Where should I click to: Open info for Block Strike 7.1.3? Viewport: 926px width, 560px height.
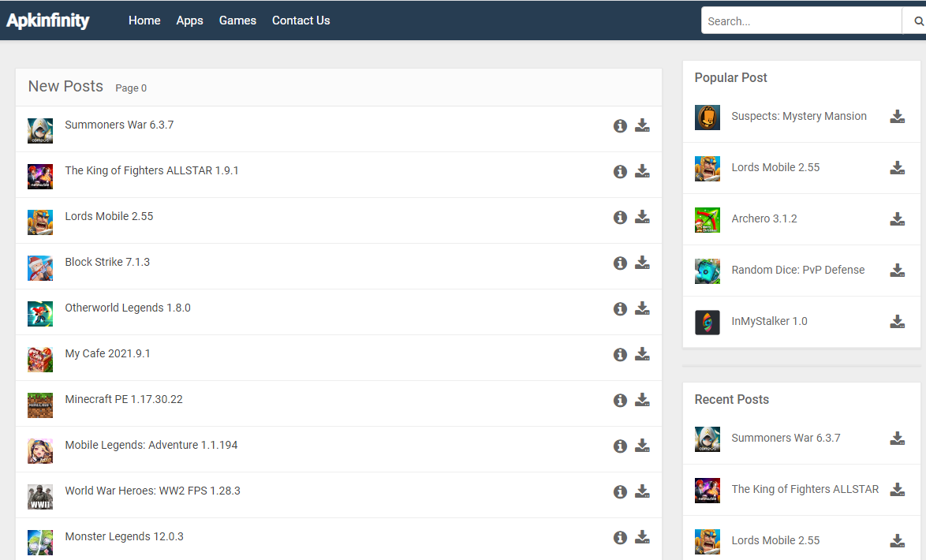[620, 263]
